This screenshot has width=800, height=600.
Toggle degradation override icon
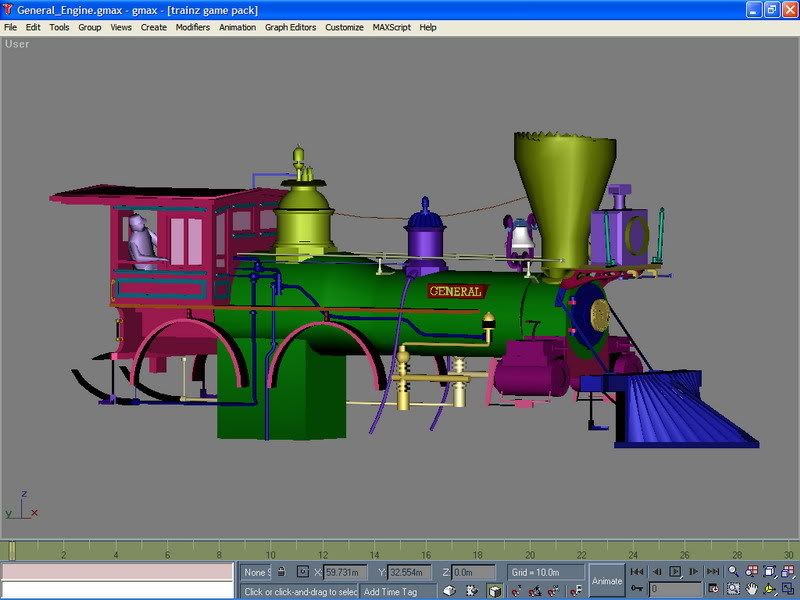472,590
